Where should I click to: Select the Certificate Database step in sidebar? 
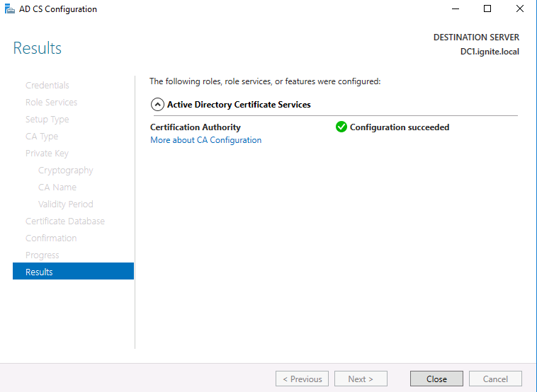click(x=65, y=221)
